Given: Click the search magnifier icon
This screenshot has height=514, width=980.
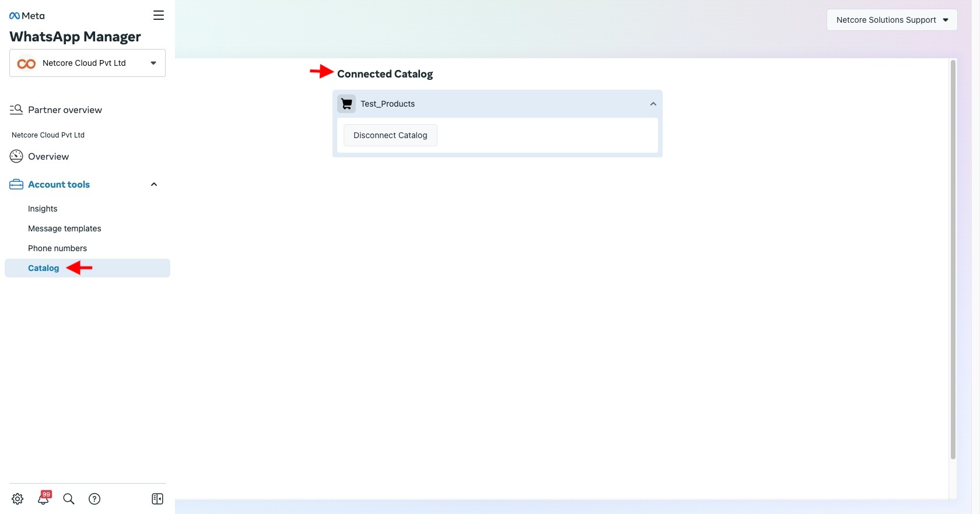Looking at the screenshot, I should click(x=69, y=499).
